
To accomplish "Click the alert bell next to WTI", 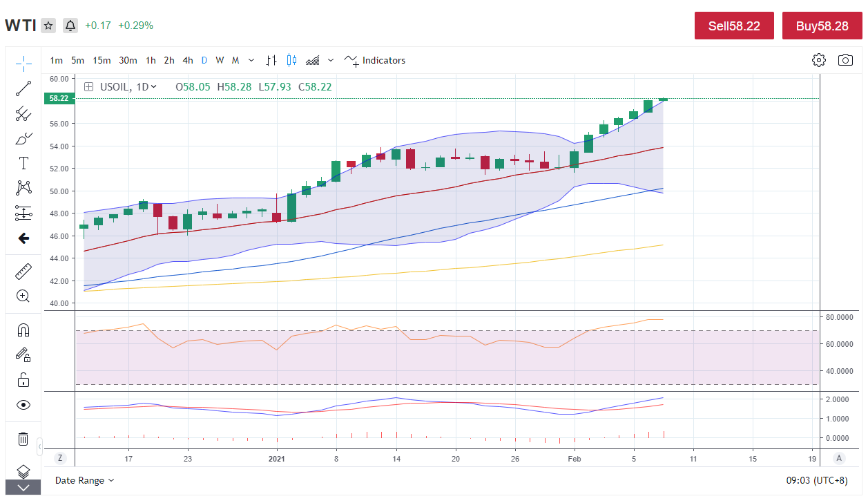I will click(x=70, y=26).
